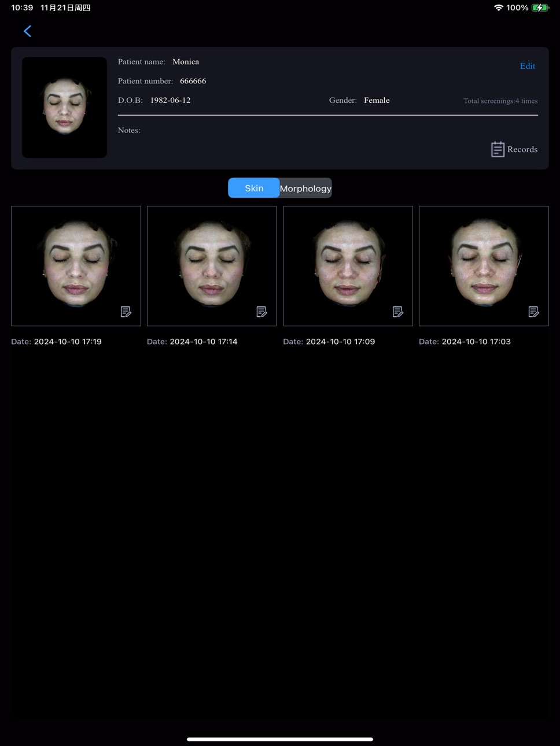560x746 pixels.
Task: Tap Total screenings:4 times text
Action: tap(500, 101)
